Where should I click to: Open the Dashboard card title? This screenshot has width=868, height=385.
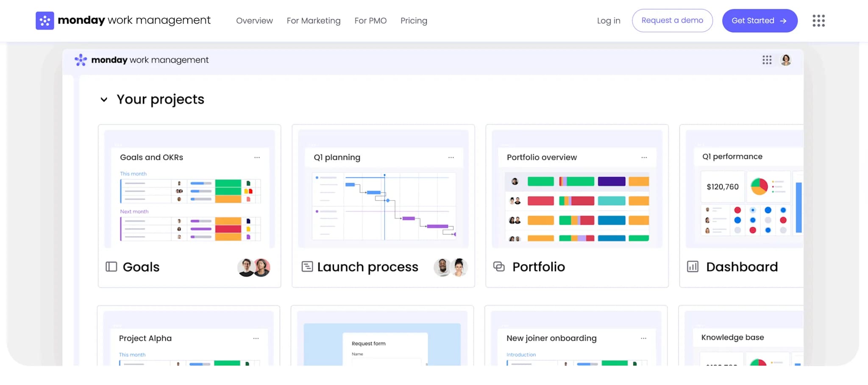click(x=742, y=267)
